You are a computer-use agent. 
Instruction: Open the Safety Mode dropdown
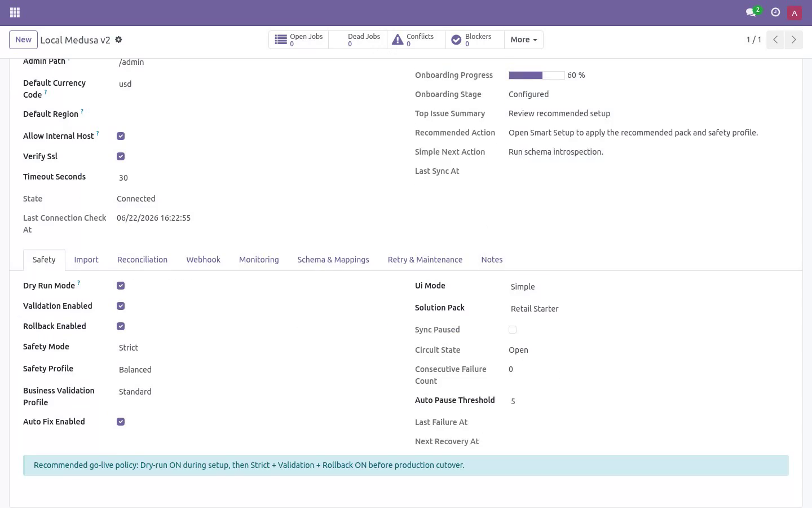[257, 348]
